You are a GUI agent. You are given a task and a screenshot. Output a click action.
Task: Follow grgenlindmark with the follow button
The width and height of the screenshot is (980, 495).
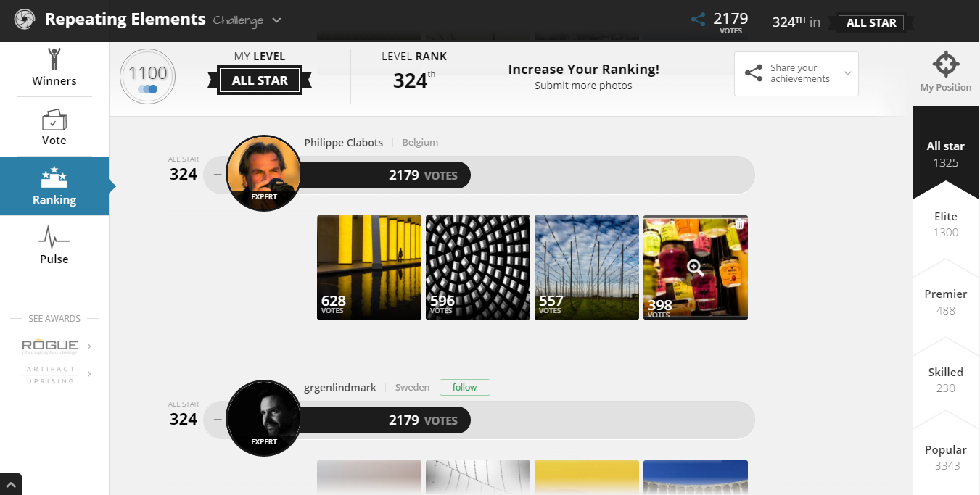[x=464, y=388]
